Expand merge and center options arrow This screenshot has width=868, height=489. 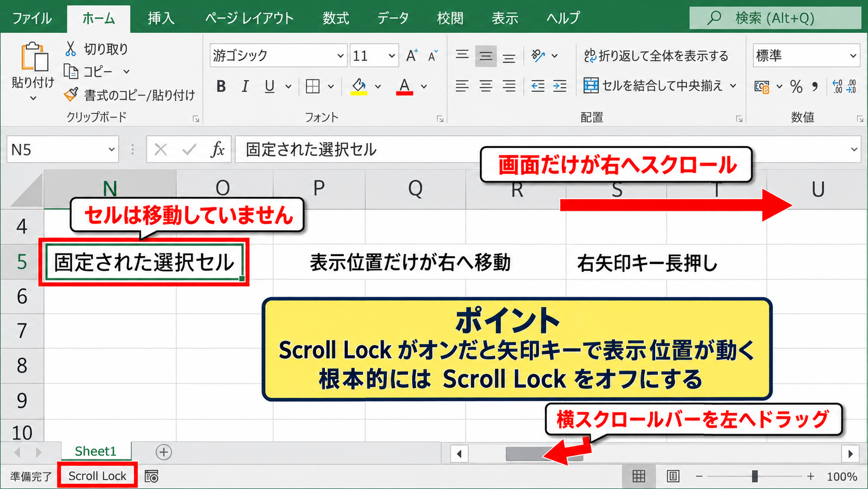point(733,86)
